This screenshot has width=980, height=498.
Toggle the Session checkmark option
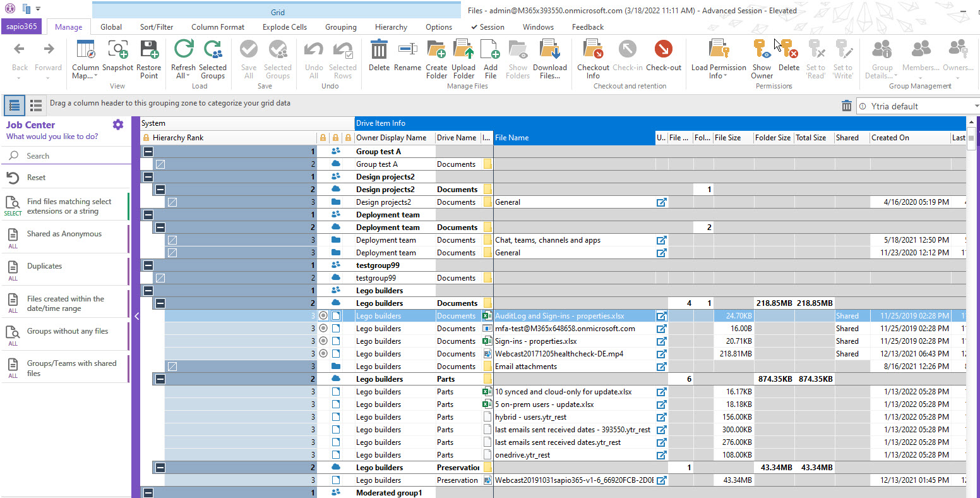tap(487, 27)
